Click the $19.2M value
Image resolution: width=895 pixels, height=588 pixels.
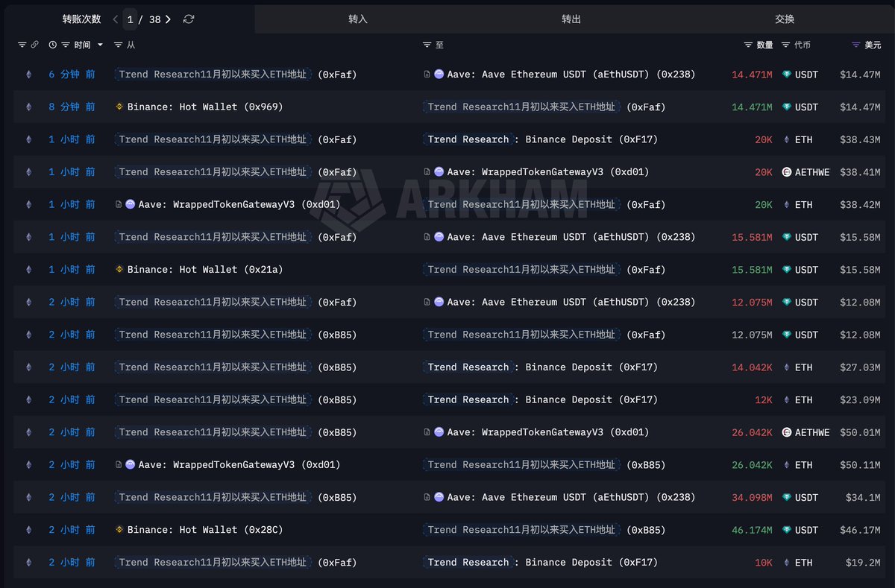[863, 563]
